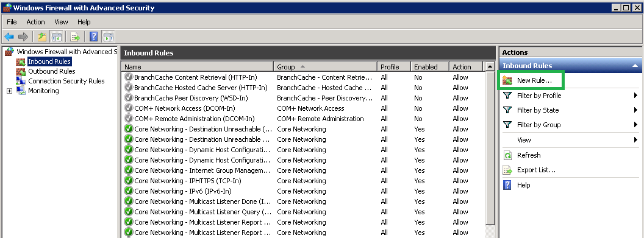Click group cell COM+ Network Access

point(310,108)
